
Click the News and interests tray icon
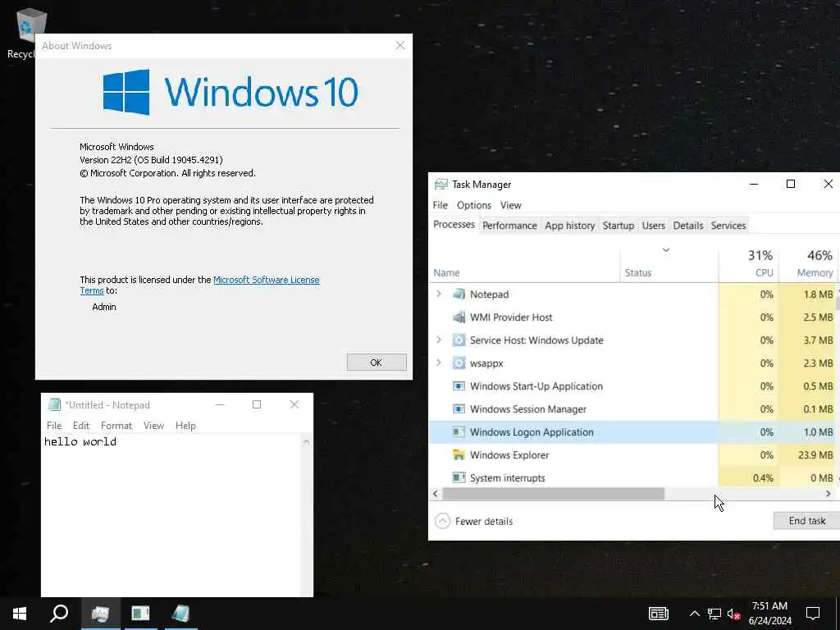point(659,614)
